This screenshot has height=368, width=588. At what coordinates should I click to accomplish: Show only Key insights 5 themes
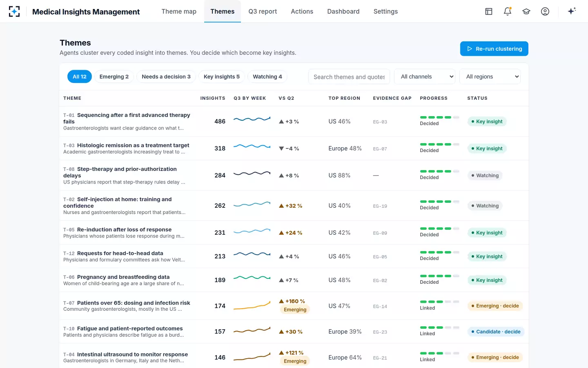point(222,76)
